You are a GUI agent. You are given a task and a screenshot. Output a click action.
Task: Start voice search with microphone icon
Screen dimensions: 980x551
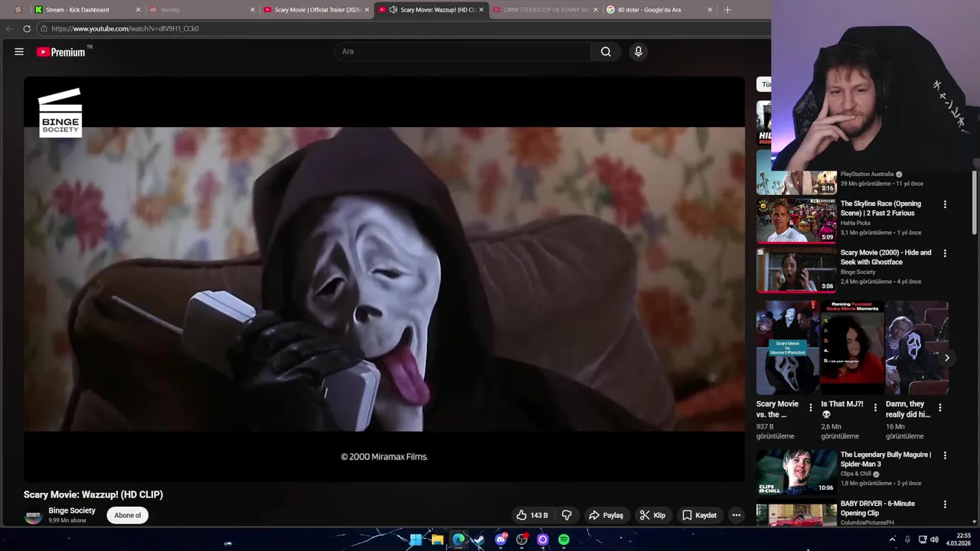tap(638, 51)
